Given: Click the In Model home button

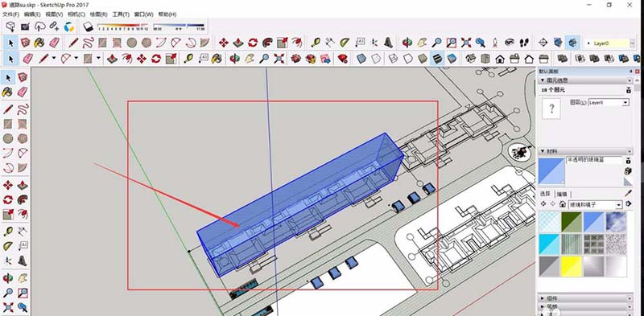Looking at the screenshot, I should 562,204.
